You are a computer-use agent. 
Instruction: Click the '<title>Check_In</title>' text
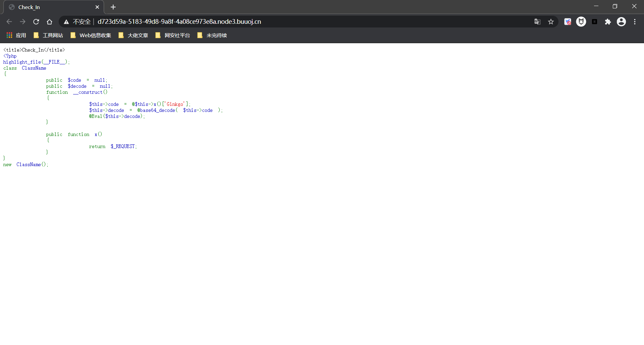point(34,50)
